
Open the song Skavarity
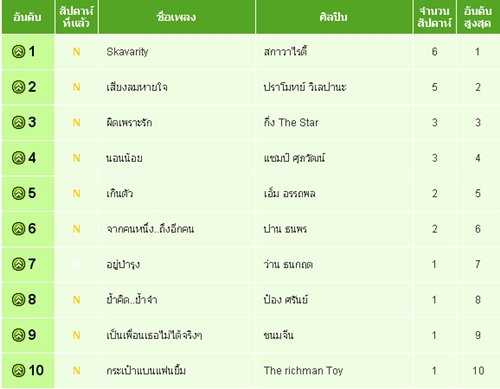click(x=127, y=52)
